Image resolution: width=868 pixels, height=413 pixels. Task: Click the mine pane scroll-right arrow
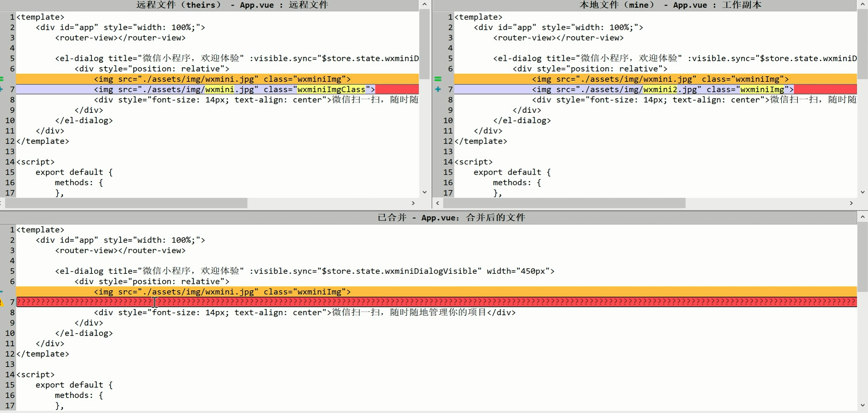point(851,203)
